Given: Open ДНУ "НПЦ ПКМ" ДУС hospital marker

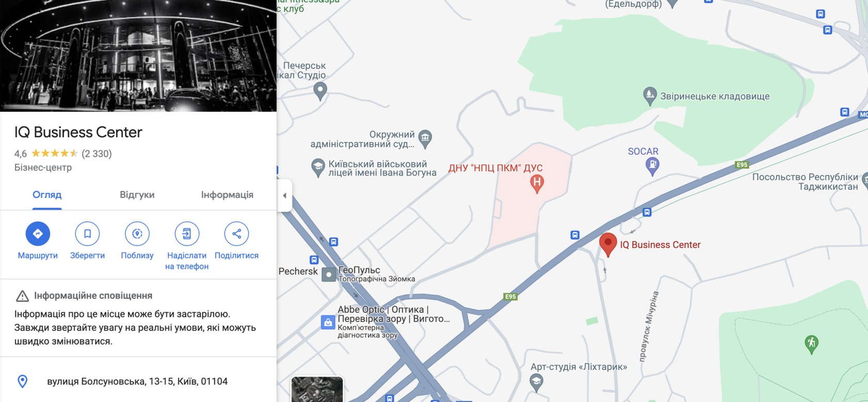Looking at the screenshot, I should point(537,183).
